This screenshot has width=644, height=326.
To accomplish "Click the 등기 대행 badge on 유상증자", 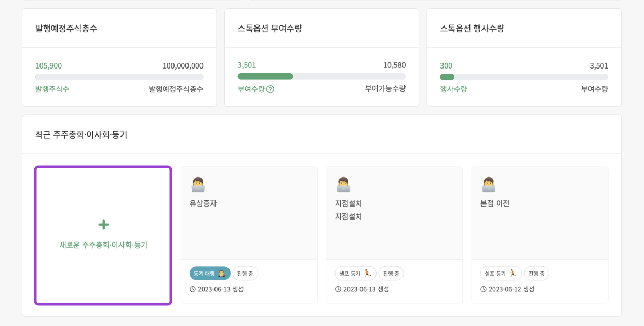I will pos(210,274).
